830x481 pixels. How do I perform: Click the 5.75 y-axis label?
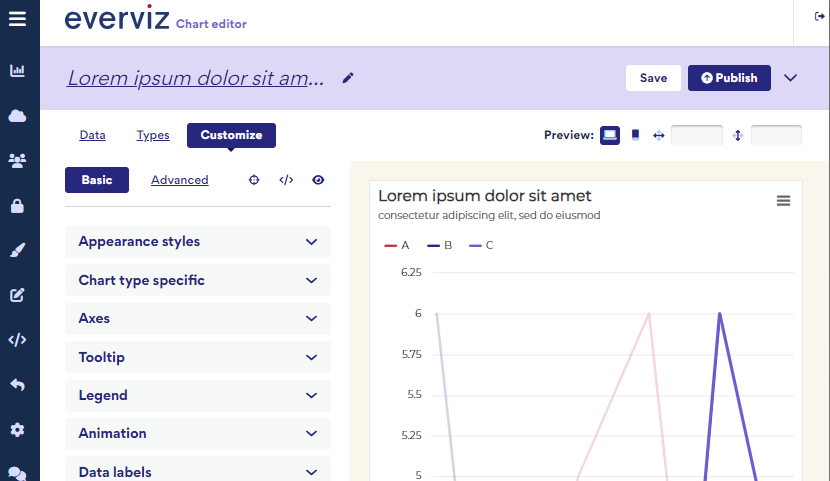411,355
